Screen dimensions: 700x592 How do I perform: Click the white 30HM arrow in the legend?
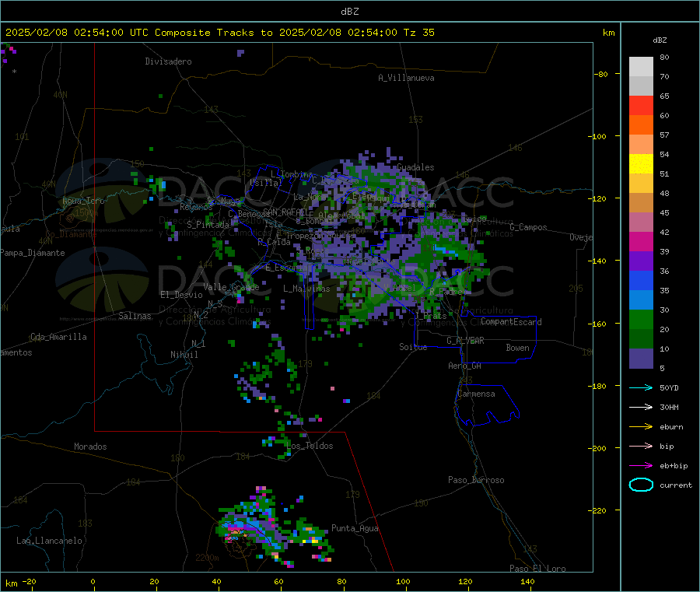(641, 407)
